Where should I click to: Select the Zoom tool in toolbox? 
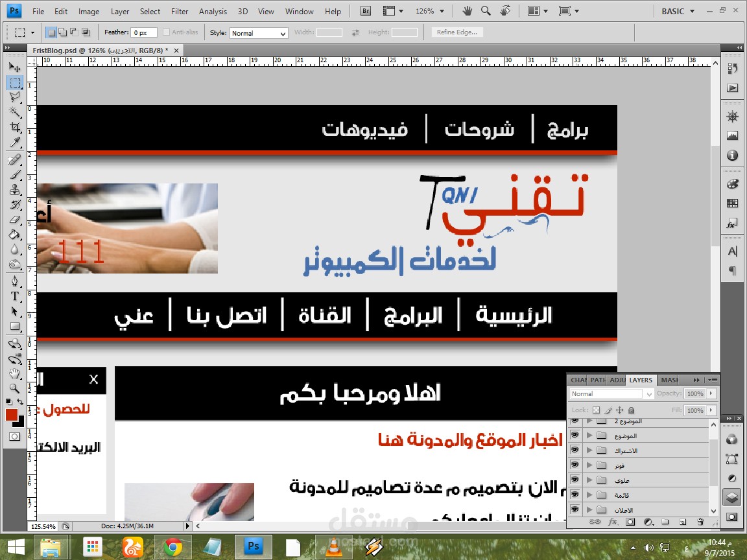[x=15, y=388]
